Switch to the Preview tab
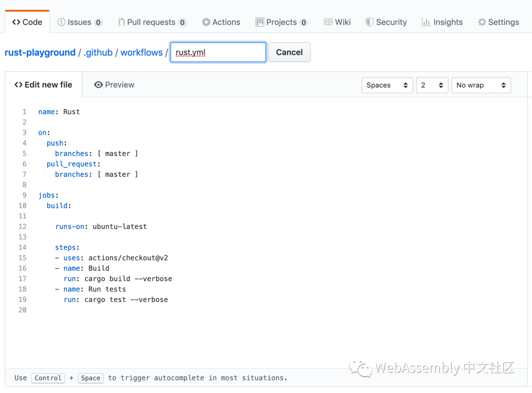Screen dimensions: 532x393 click(114, 85)
